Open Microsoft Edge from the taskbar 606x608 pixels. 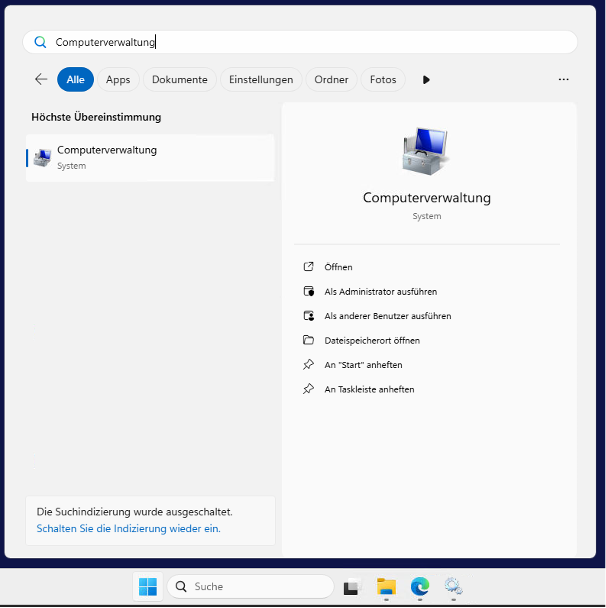click(420, 587)
